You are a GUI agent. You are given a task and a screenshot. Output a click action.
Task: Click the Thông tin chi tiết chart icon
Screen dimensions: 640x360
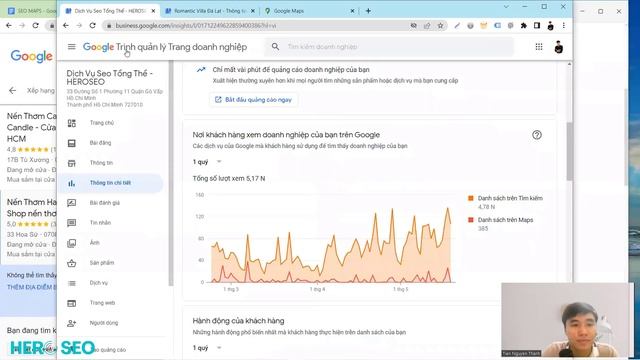coord(72,183)
